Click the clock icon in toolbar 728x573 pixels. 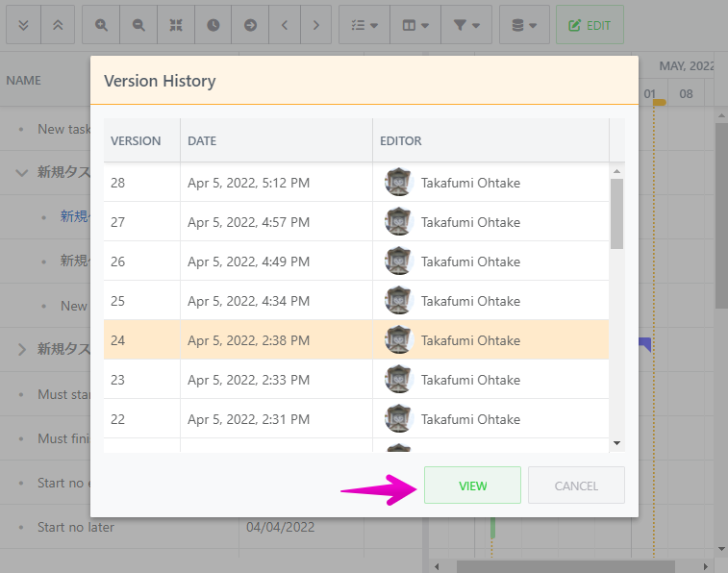coord(213,25)
